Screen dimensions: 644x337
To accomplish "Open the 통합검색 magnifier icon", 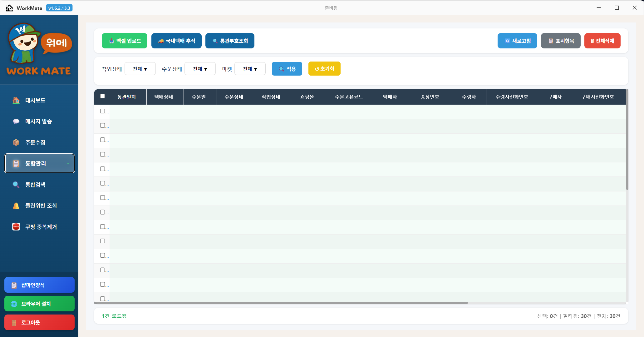I will [x=16, y=185].
